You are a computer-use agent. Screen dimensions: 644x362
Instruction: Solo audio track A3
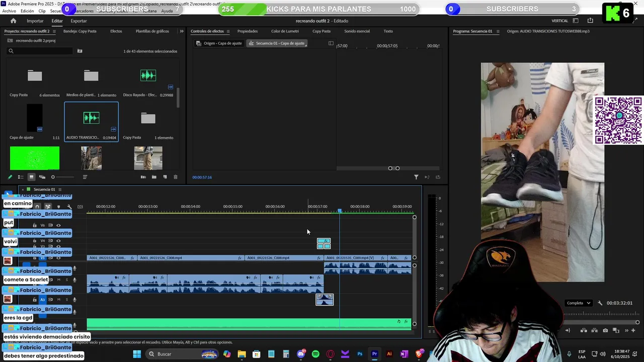(x=66, y=300)
